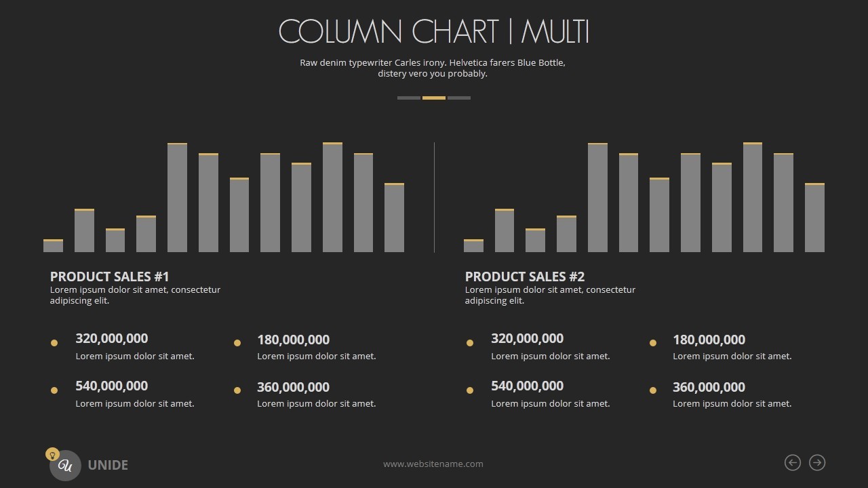Click the lightbulb badge on the logo

click(x=52, y=454)
